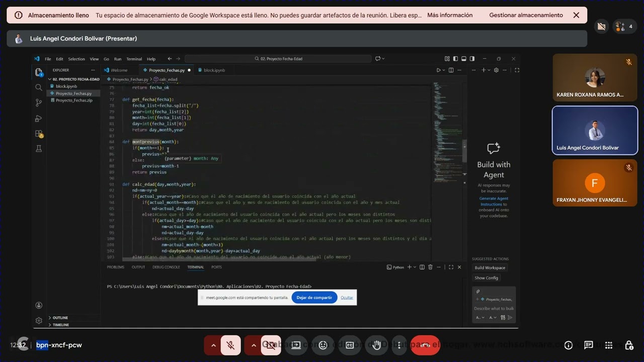Viewport: 644px width, 362px height.
Task: Click the Build Workspace suggested action
Action: (490, 268)
